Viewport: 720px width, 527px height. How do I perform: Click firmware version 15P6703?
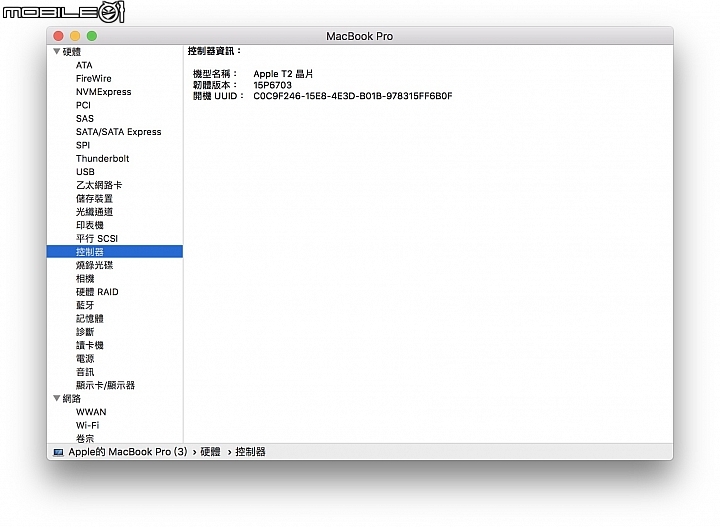pos(272,85)
